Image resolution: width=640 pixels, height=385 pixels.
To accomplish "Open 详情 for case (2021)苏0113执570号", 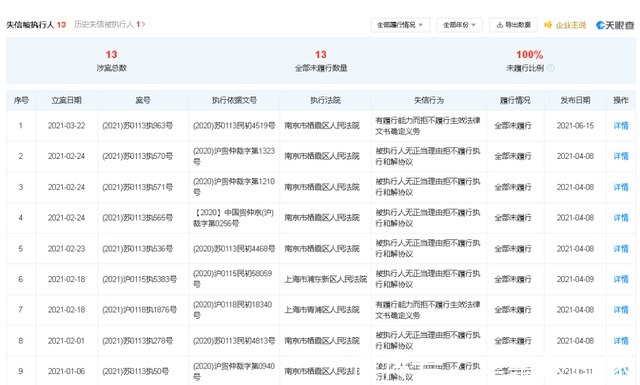I will pos(621,156).
